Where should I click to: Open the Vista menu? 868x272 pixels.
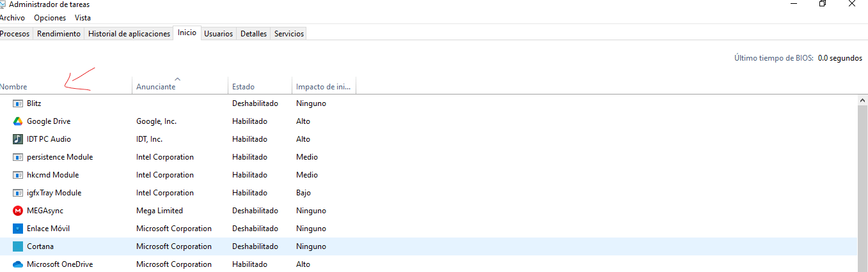(x=83, y=18)
